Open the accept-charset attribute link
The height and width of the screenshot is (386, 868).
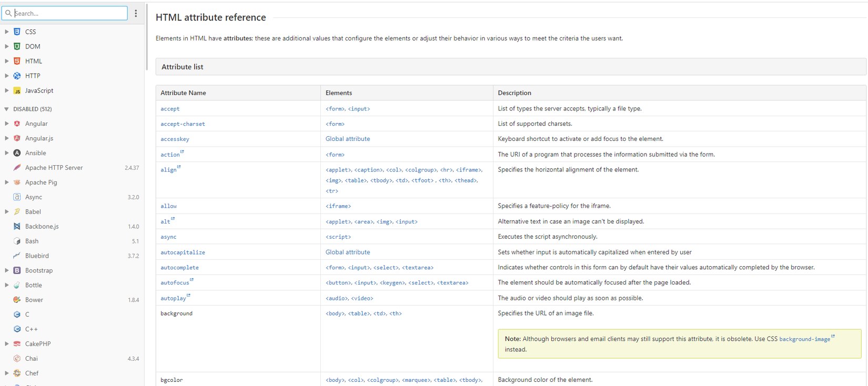183,124
